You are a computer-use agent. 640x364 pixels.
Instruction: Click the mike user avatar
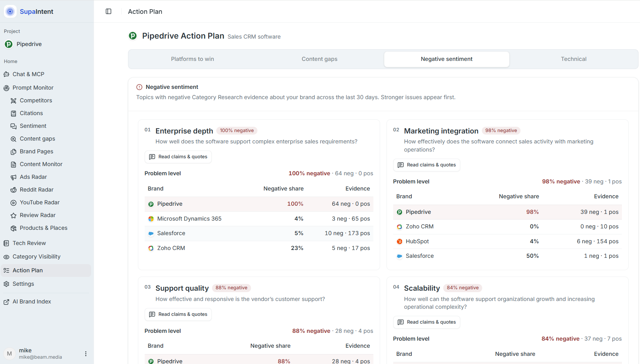coord(10,353)
